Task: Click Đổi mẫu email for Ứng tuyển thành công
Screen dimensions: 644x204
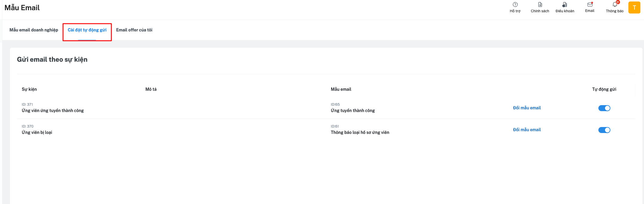Action: [527, 108]
